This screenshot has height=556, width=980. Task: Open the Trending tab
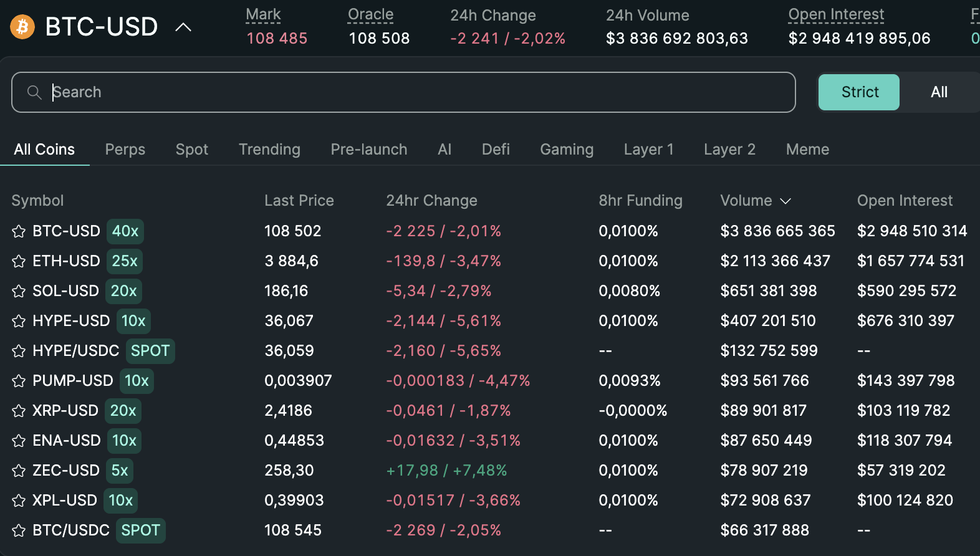click(x=269, y=150)
